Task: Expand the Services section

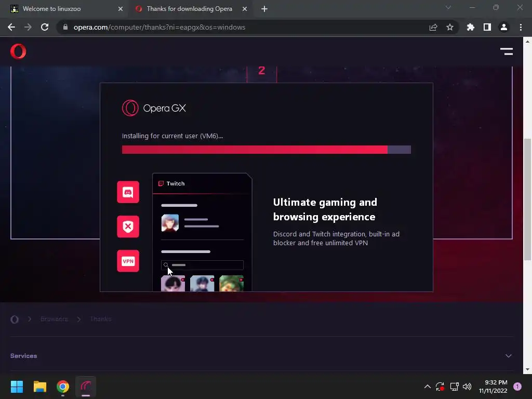Action: 261,356
